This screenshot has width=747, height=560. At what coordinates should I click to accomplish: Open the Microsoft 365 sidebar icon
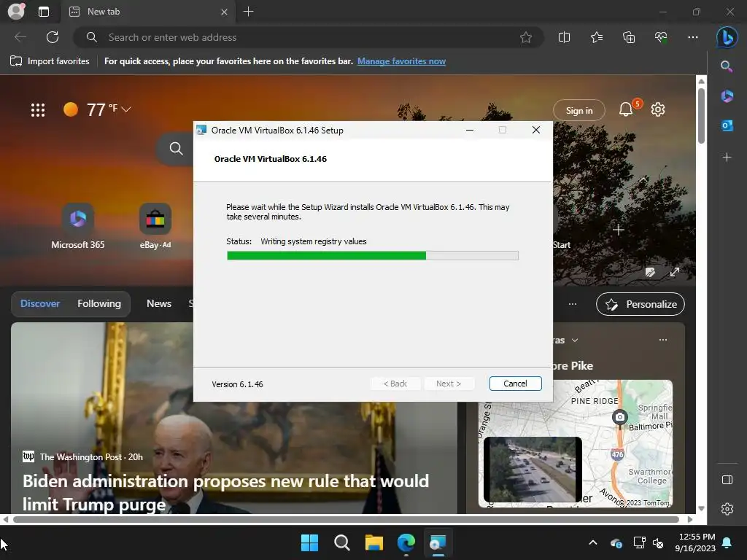[727, 96]
